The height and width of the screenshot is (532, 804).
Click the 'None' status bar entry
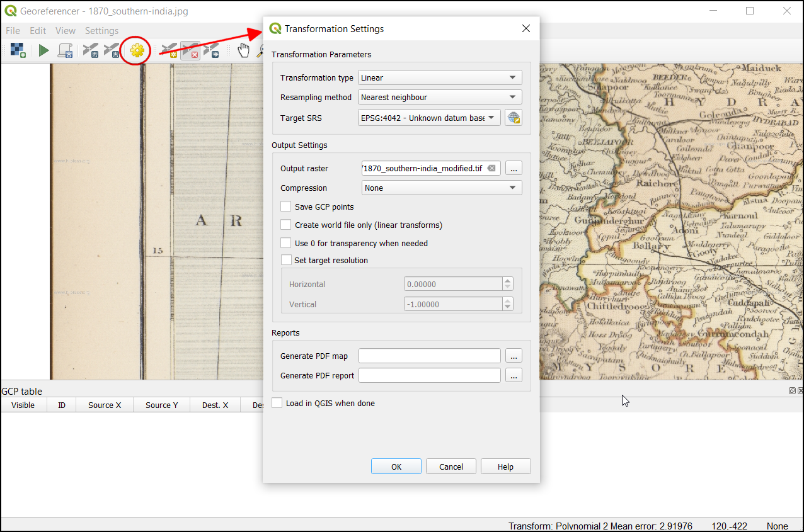tap(778, 526)
